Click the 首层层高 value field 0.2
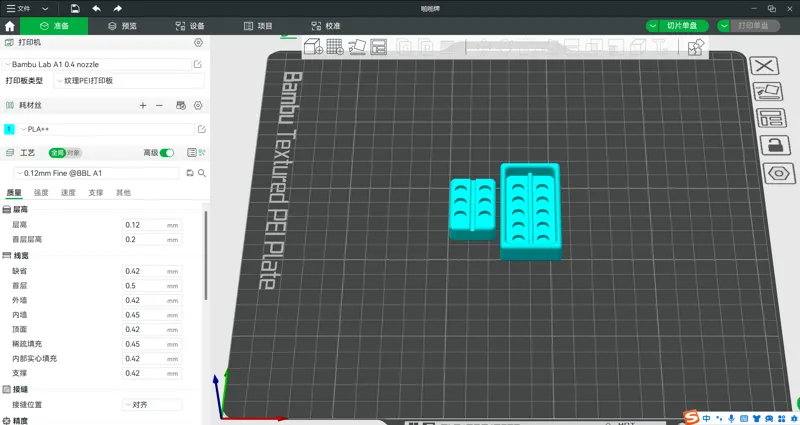Image resolution: width=800 pixels, height=425 pixels. point(152,239)
